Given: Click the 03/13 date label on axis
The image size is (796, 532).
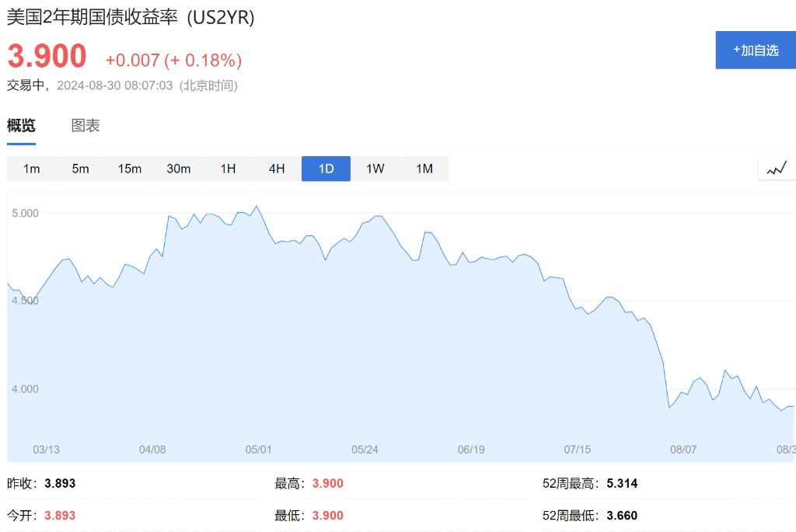Looking at the screenshot, I should [x=46, y=450].
